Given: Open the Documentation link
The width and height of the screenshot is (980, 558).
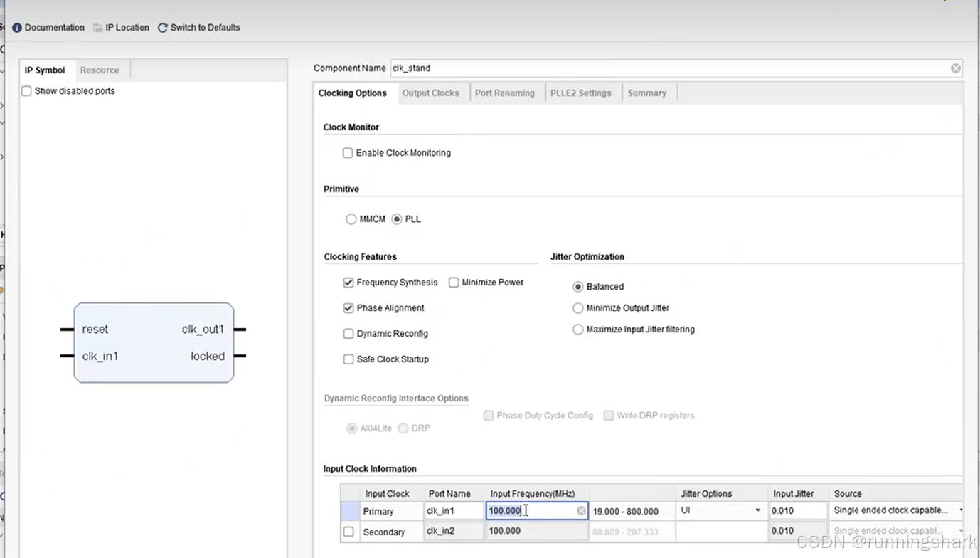Looking at the screenshot, I should [48, 28].
